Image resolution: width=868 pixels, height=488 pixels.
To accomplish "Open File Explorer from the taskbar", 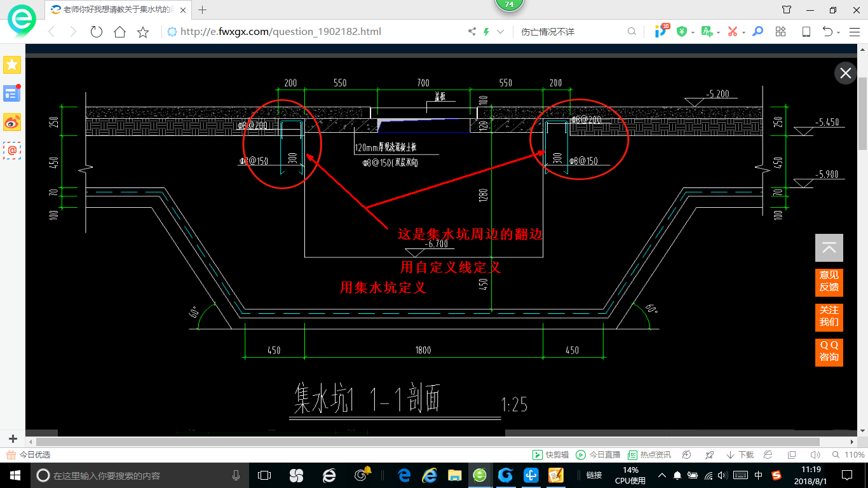I will pyautogui.click(x=454, y=475).
